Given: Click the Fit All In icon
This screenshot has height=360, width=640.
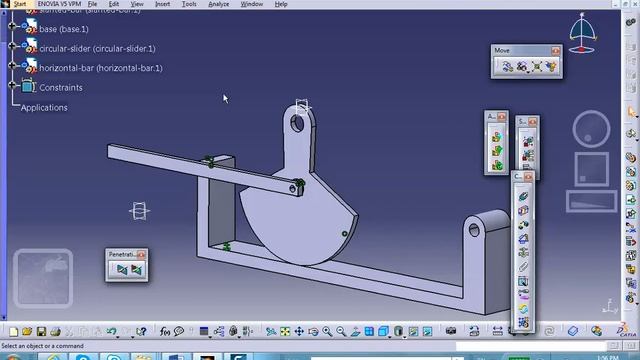Looking at the screenshot, I should point(285,331).
